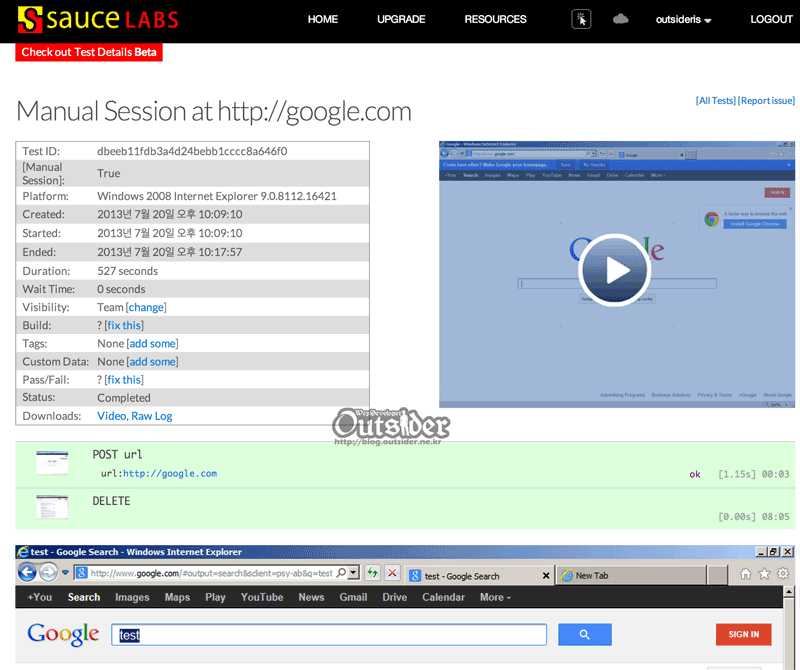800x670 pixels.
Task: Play the session video
Action: (614, 270)
